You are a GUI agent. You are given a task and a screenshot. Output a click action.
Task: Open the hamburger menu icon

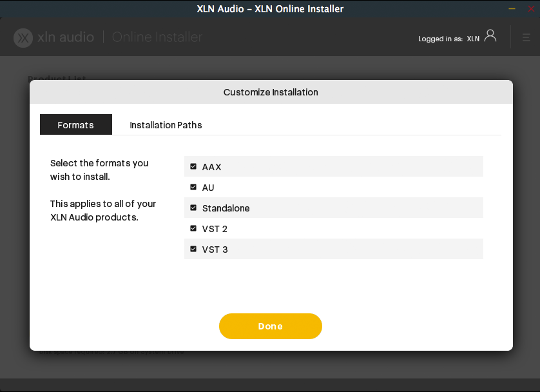click(526, 37)
